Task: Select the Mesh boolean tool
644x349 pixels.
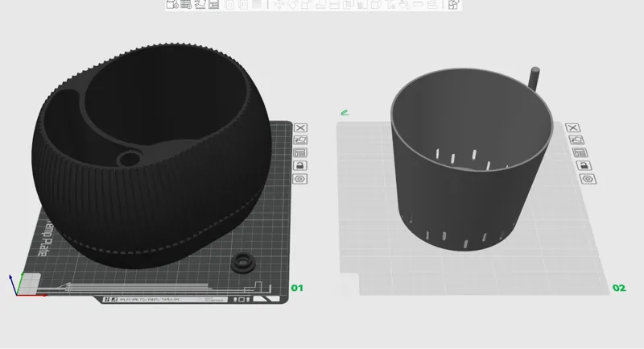Action: point(348,5)
